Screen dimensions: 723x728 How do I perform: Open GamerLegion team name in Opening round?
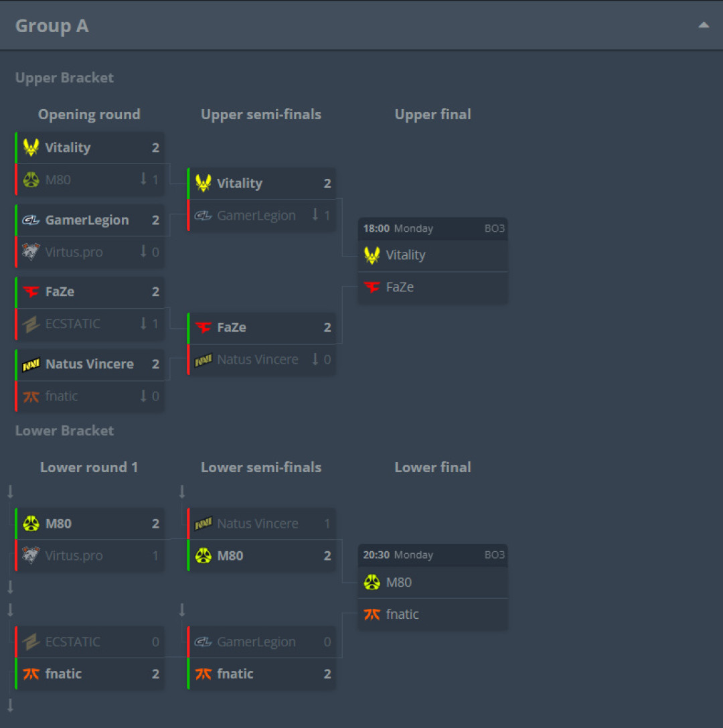click(87, 220)
